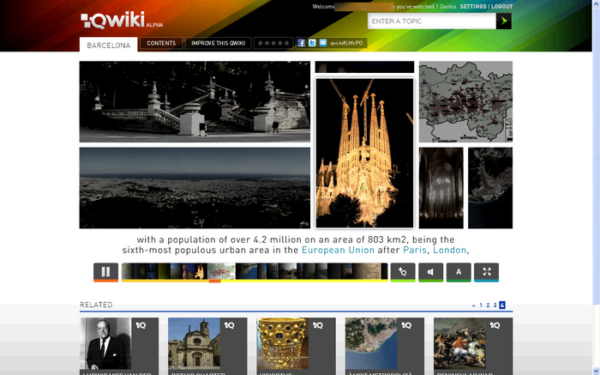This screenshot has height=375, width=600.
Task: Pause the Qwiki playback
Action: 106,272
